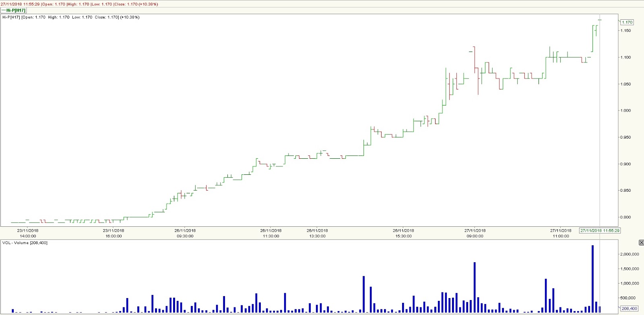The width and height of the screenshot is (644, 315).
Task: Click the 26/11/2018 09:30:00 time axis label
Action: (185, 234)
